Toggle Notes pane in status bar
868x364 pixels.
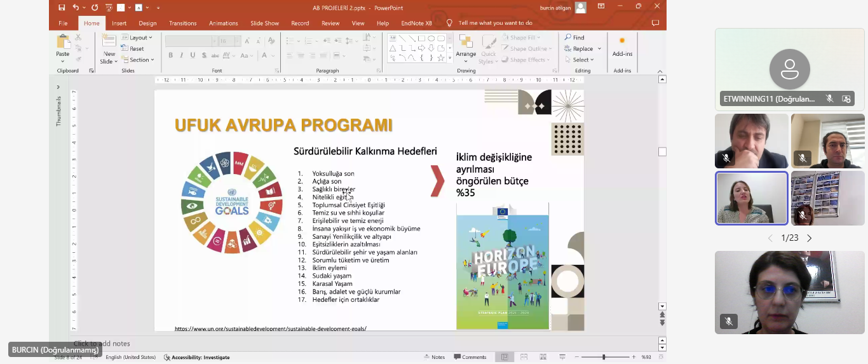[x=434, y=357]
